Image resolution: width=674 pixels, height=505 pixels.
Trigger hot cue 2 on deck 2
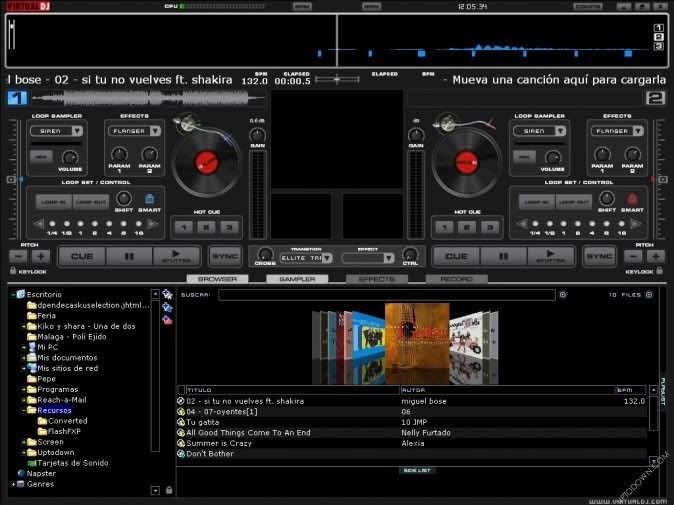coord(467,227)
